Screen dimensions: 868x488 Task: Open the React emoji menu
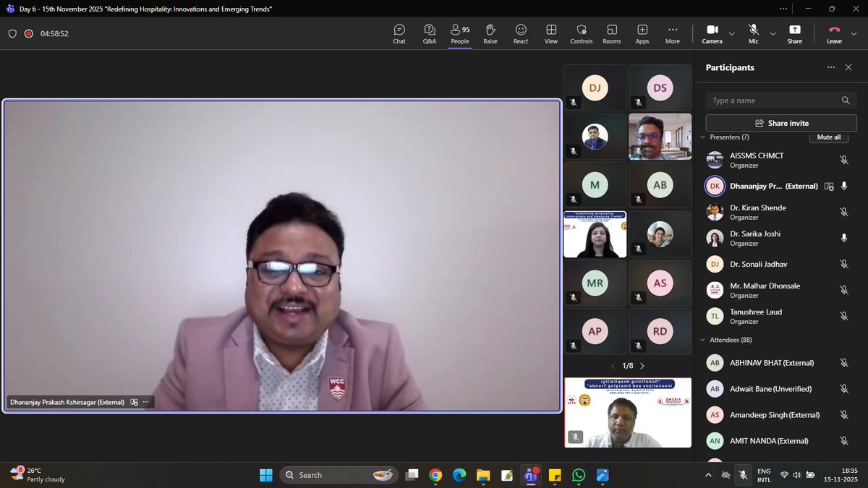pos(521,33)
